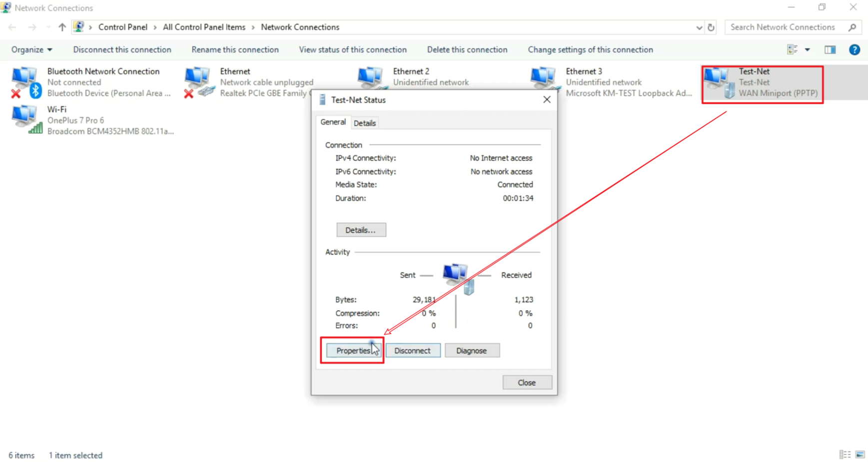Expand the address bar history dropdown
Image resolution: width=868 pixels, height=462 pixels.
click(x=699, y=27)
